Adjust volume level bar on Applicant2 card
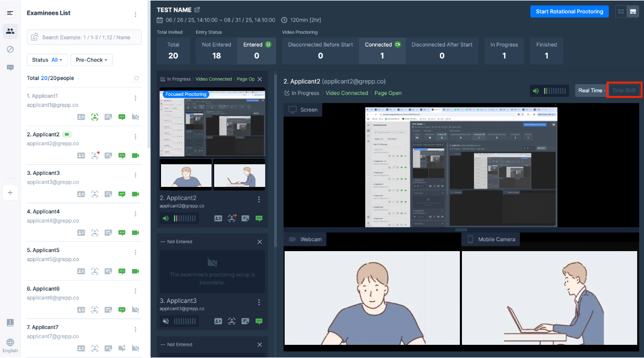644x358 pixels. (x=185, y=218)
